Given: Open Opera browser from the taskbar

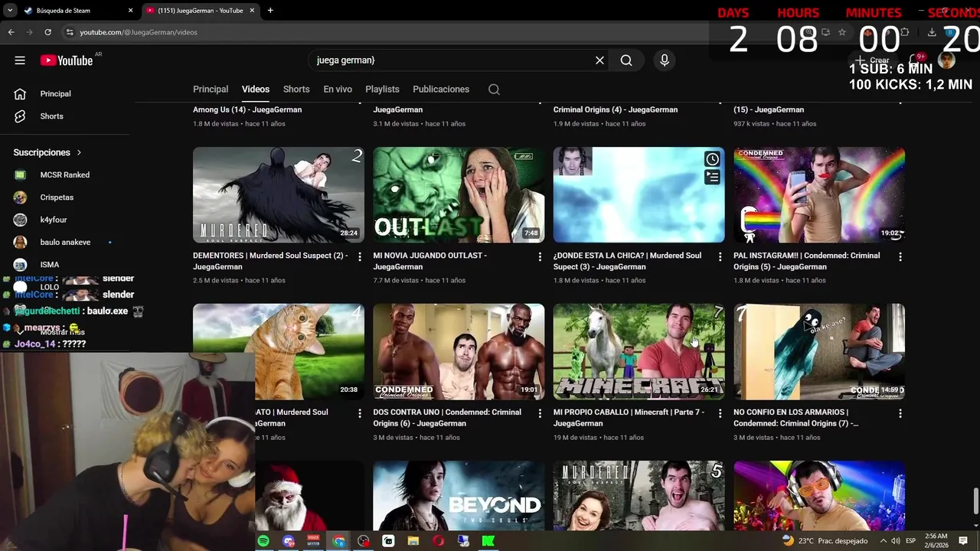Looking at the screenshot, I should coord(439,541).
